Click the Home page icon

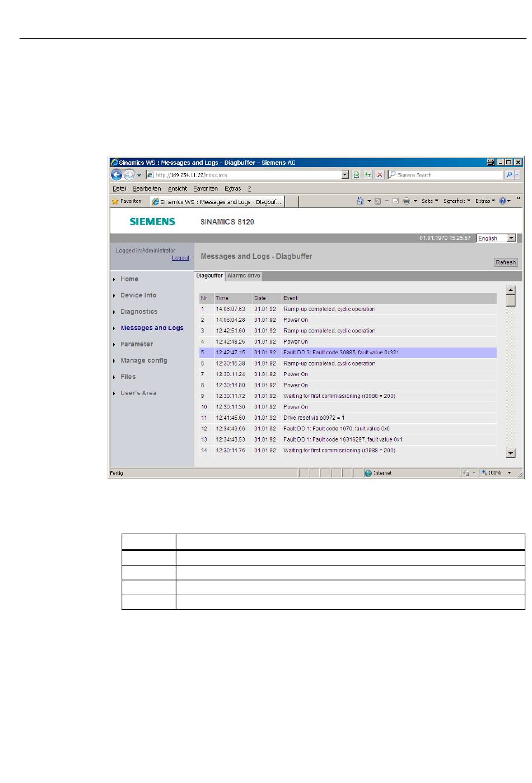coord(361,201)
